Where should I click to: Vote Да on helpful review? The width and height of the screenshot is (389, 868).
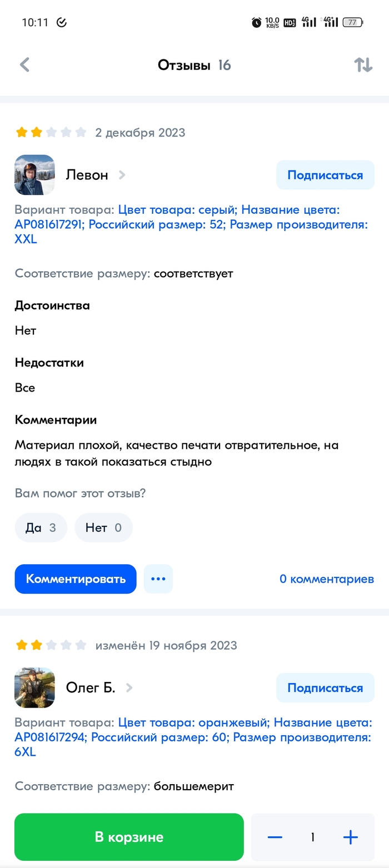(x=41, y=527)
